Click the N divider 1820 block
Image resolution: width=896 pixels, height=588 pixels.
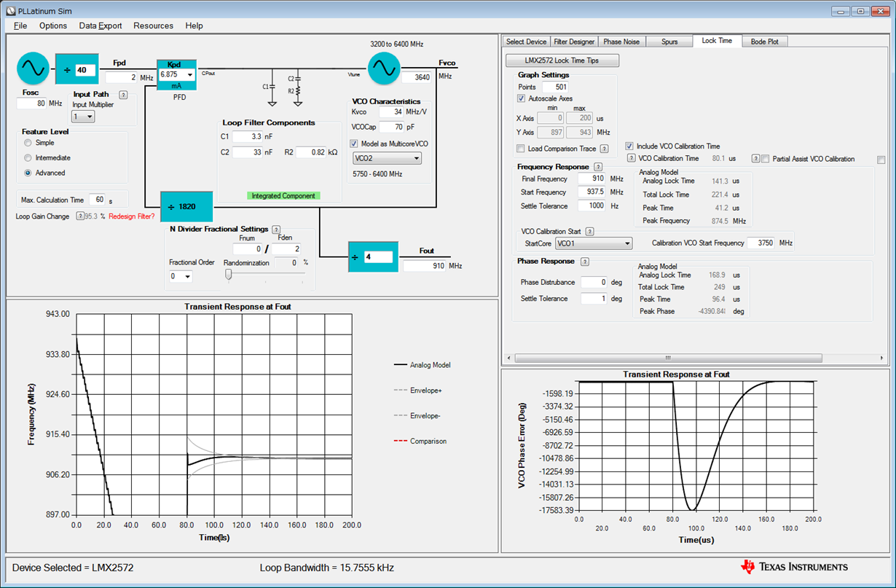pos(187,207)
